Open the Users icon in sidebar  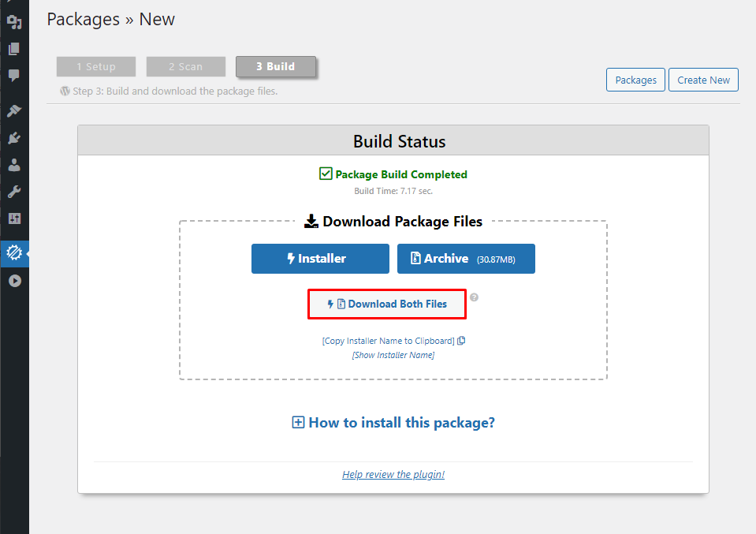click(14, 165)
